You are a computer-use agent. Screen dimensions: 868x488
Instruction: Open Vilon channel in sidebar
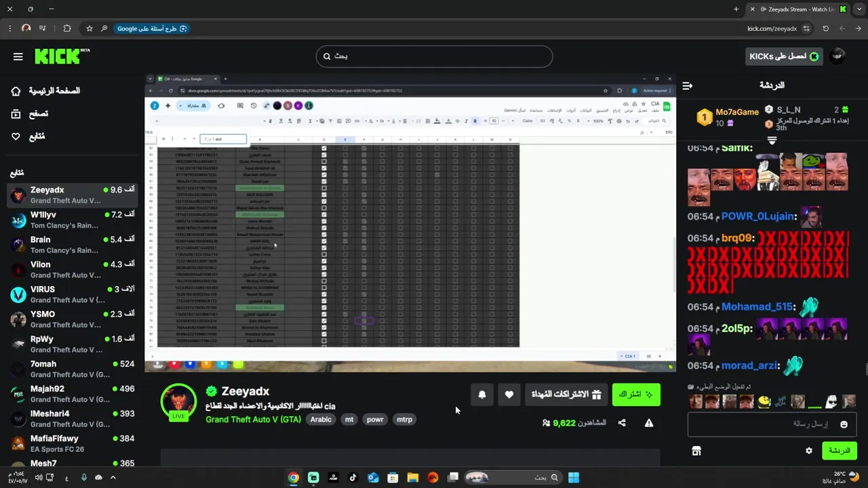[x=73, y=270]
